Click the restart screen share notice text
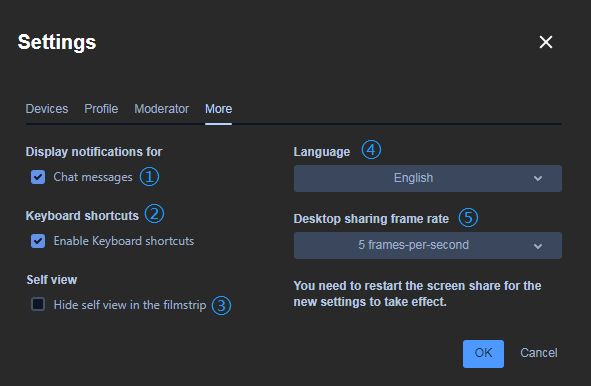This screenshot has height=386, width=591. (x=417, y=294)
